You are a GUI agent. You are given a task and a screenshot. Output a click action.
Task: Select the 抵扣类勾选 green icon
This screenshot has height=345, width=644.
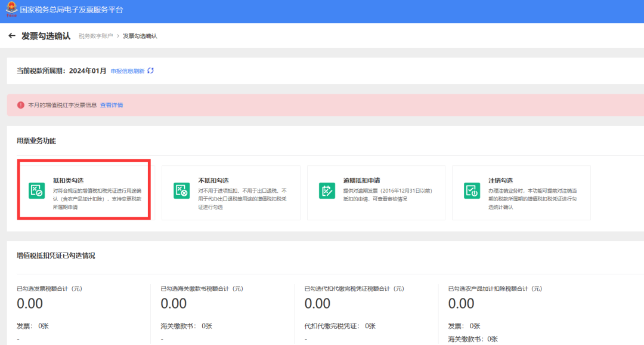(x=37, y=190)
